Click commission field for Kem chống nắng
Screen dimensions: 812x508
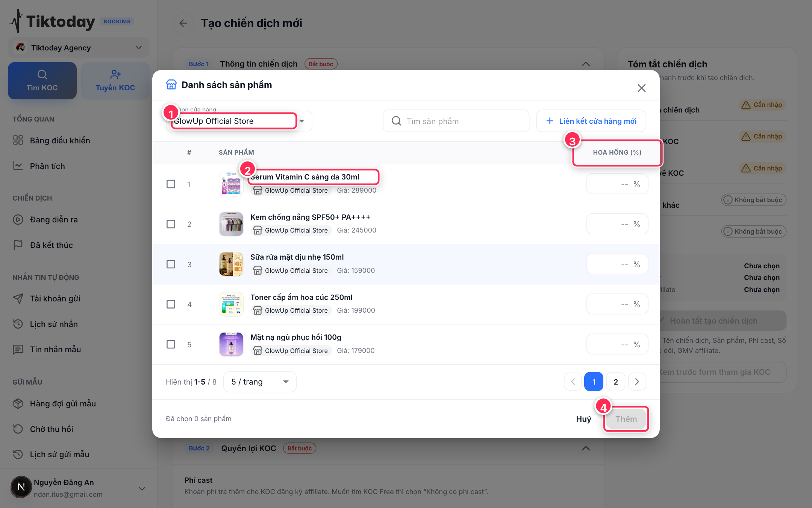point(617,224)
